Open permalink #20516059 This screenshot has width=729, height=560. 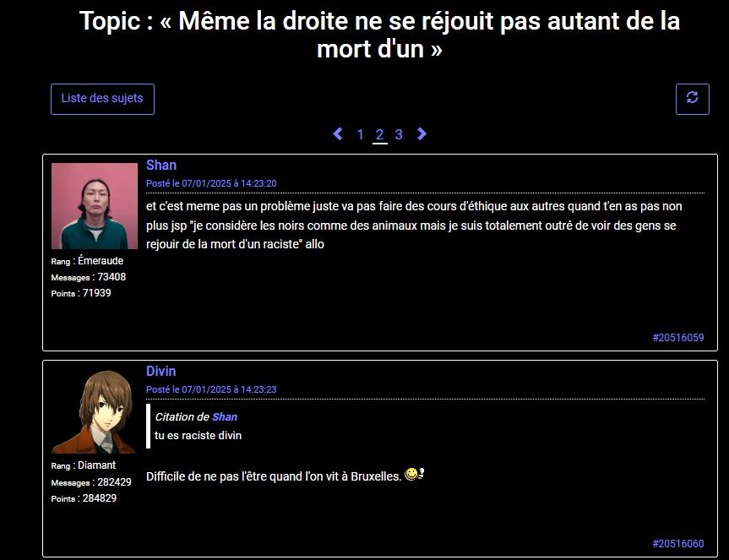677,338
